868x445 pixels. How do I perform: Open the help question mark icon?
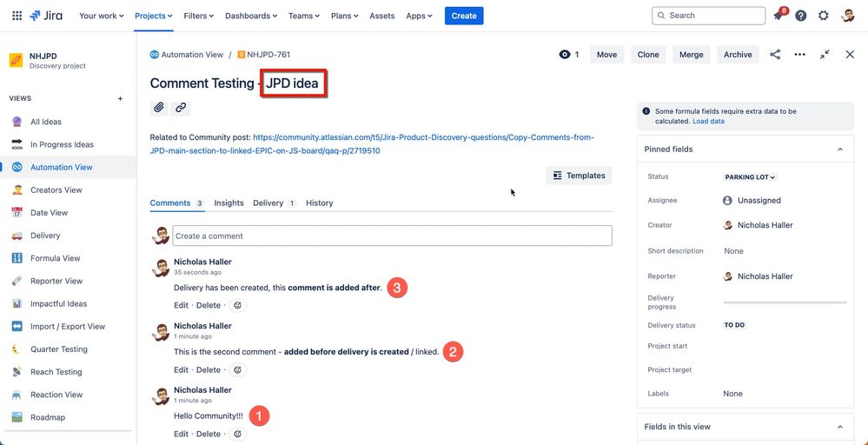tap(800, 16)
